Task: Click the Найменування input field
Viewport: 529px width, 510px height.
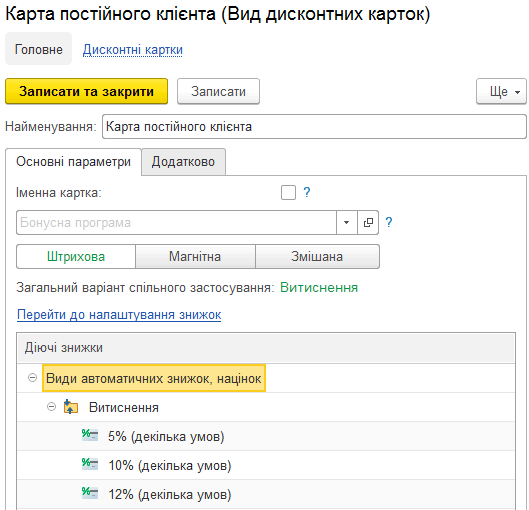Action: [314, 126]
